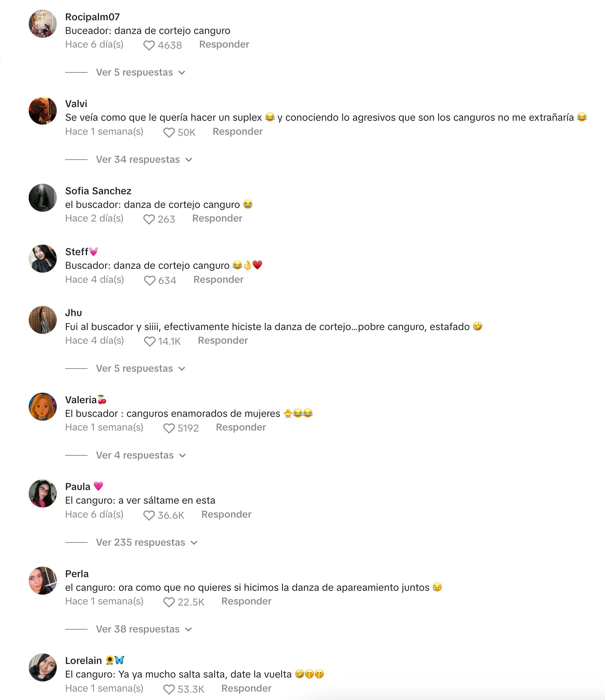The width and height of the screenshot is (605, 700).
Task: Expand Ver 34 respuestas under Valvi
Action: pyautogui.click(x=144, y=160)
